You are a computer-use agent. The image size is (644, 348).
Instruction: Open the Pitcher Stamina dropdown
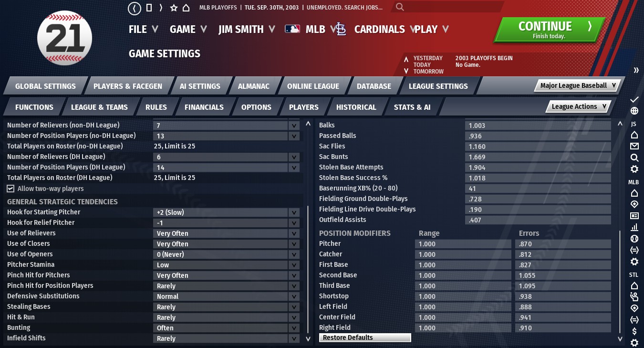coord(227,265)
